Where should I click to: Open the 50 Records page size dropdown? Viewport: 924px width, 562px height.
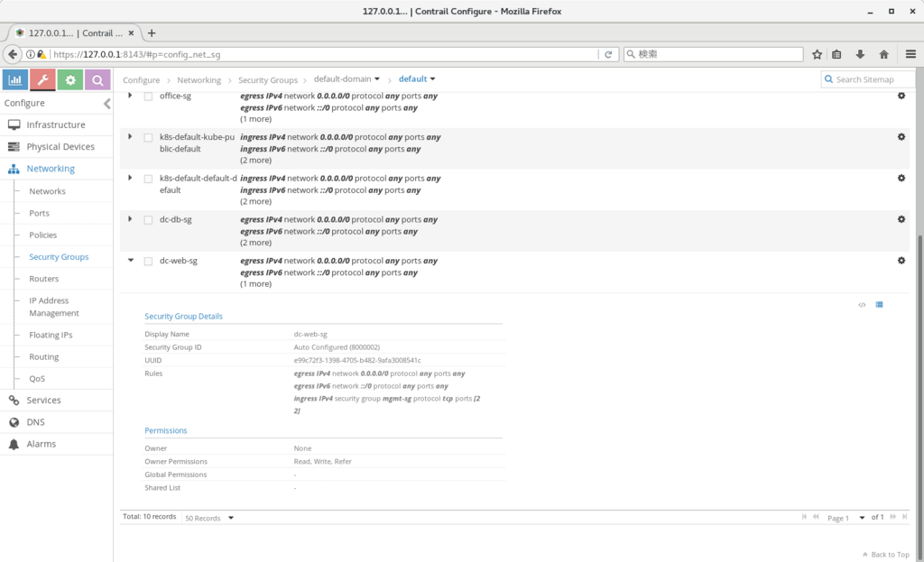coord(209,518)
